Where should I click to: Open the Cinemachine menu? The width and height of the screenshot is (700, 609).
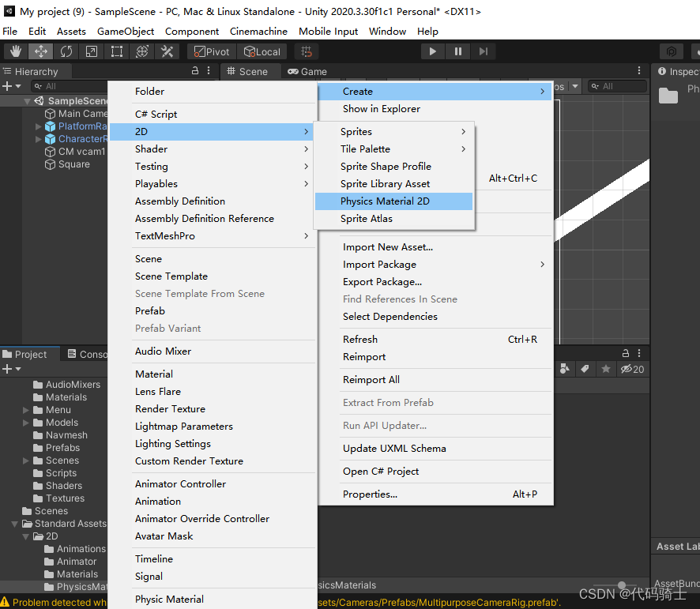[x=258, y=32]
